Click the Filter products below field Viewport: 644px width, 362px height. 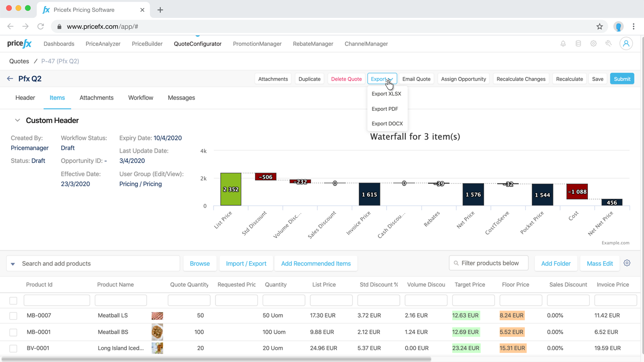click(489, 263)
